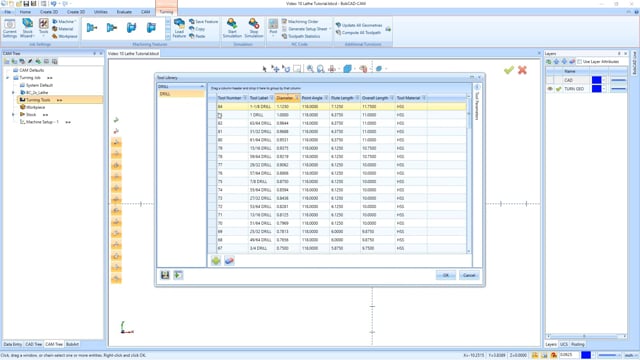Open the File menu

[x=7, y=12]
